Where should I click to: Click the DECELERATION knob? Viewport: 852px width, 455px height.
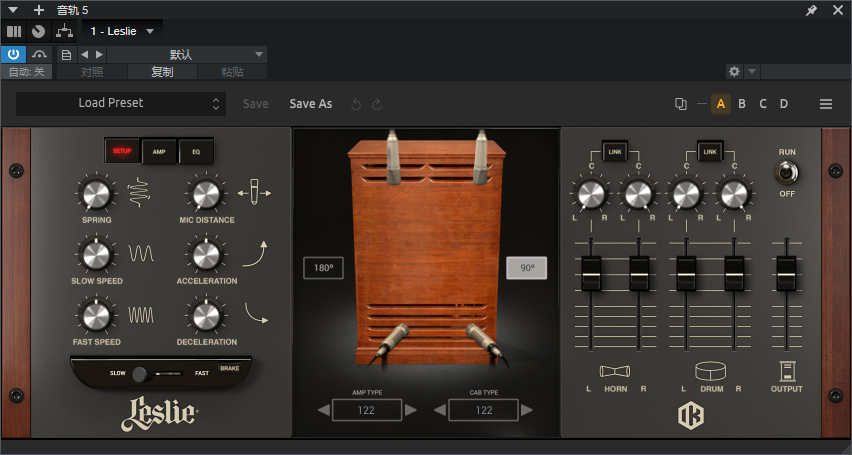click(206, 315)
